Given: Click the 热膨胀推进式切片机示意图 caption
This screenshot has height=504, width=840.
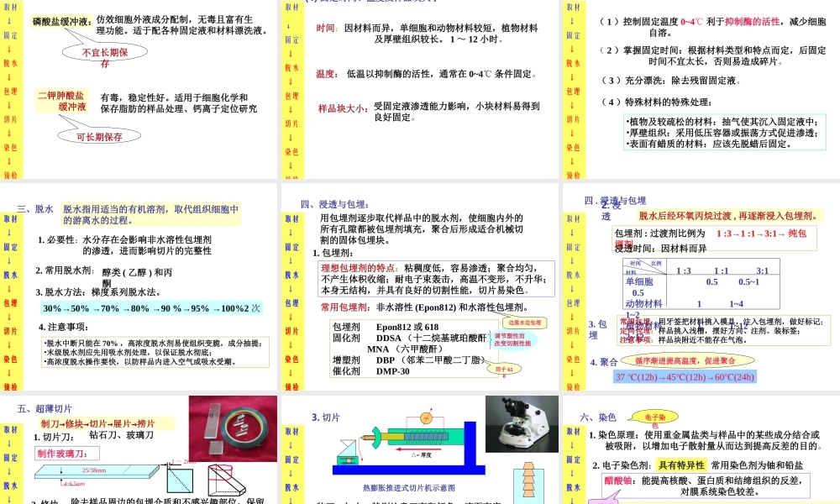Looking at the screenshot, I should tap(409, 488).
